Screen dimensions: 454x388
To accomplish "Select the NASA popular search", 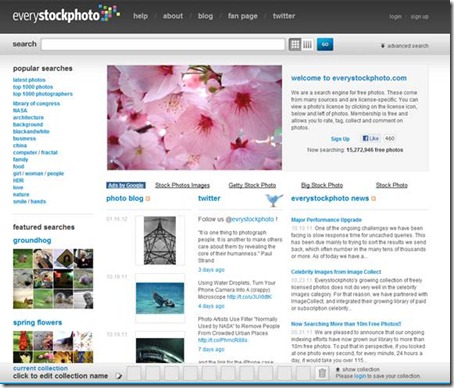I will pos(20,111).
